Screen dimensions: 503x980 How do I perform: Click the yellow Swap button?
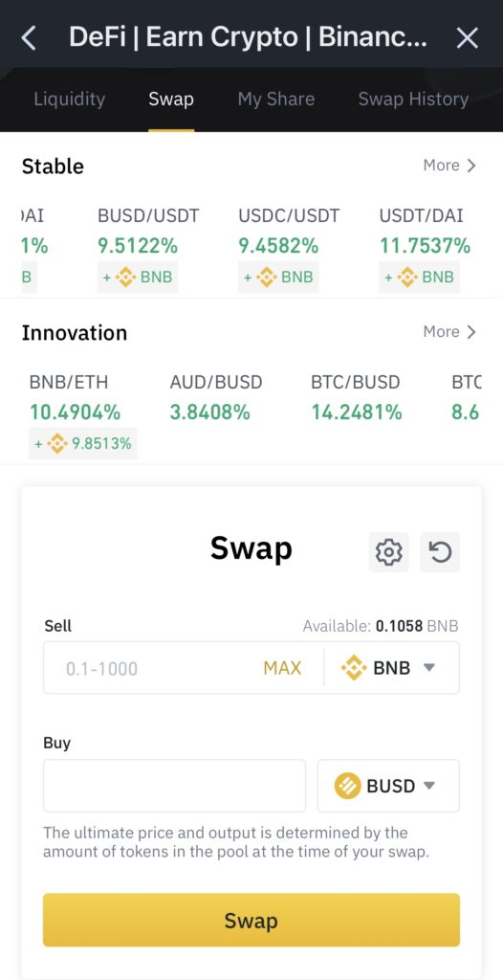pos(251,920)
